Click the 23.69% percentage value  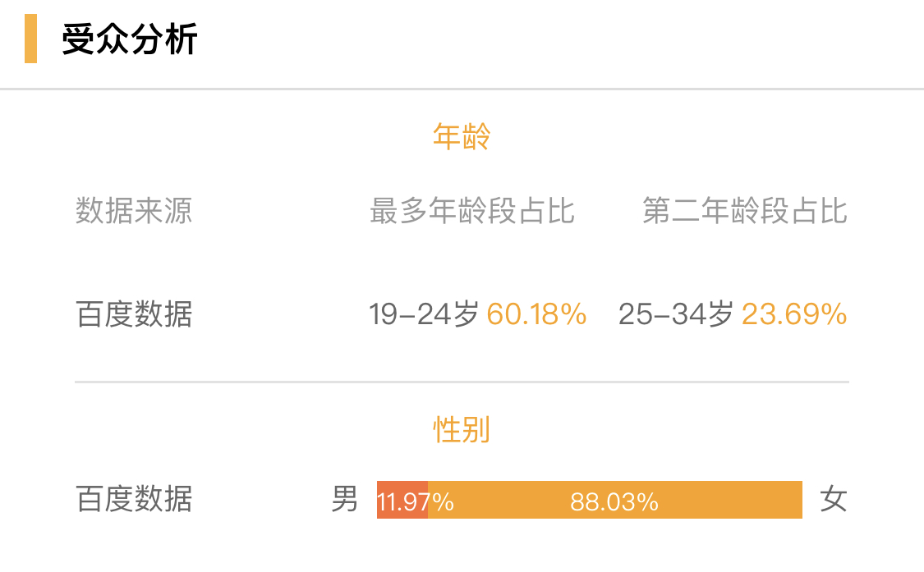point(794,314)
